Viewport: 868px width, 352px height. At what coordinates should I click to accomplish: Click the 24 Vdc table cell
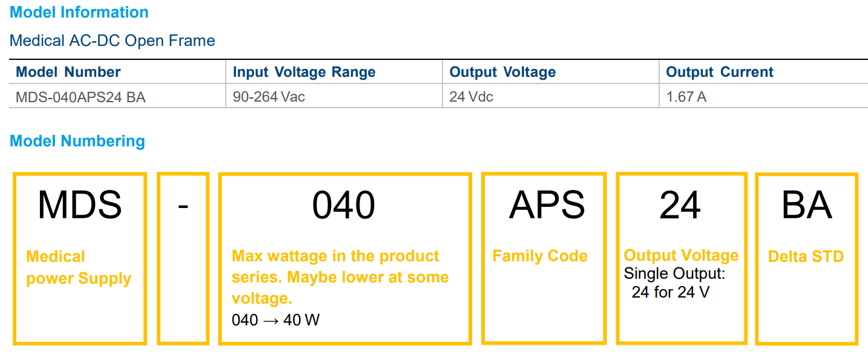(x=471, y=97)
